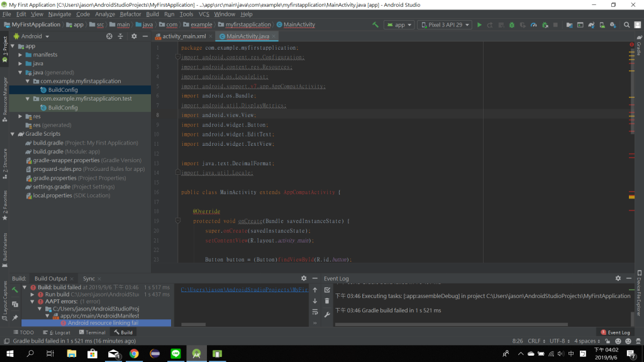644x362 pixels.
Task: Switch to the Sync tab
Action: tap(89, 278)
